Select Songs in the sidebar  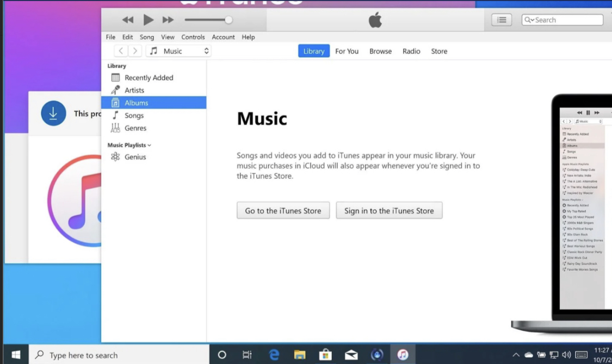coord(154,115)
